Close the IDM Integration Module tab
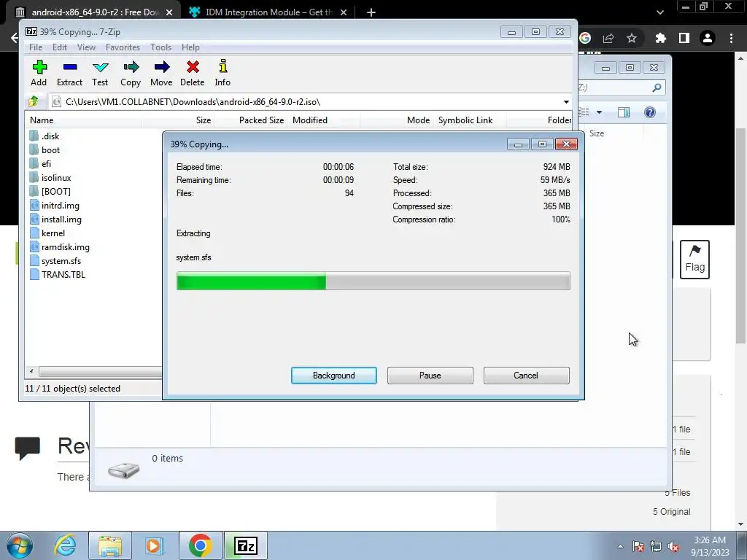Screen dimensions: 747x560 coord(344,12)
